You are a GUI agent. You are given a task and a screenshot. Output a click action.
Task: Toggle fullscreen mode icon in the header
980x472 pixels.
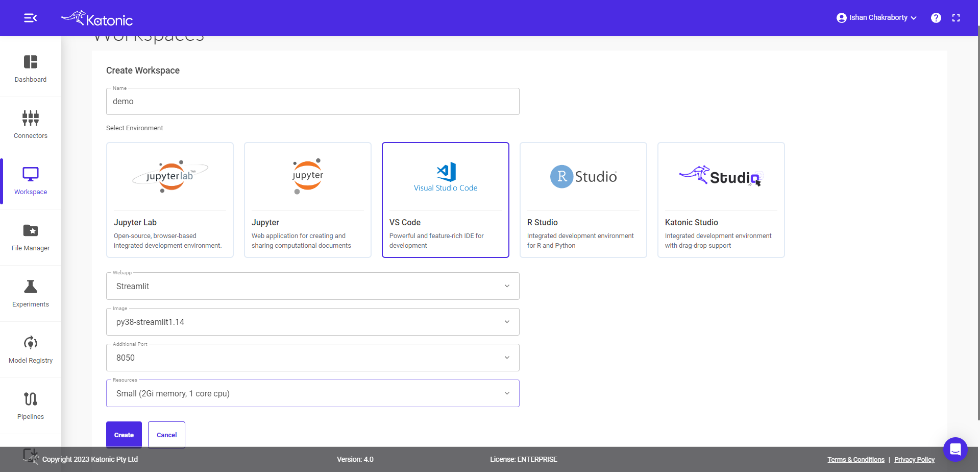tap(956, 18)
